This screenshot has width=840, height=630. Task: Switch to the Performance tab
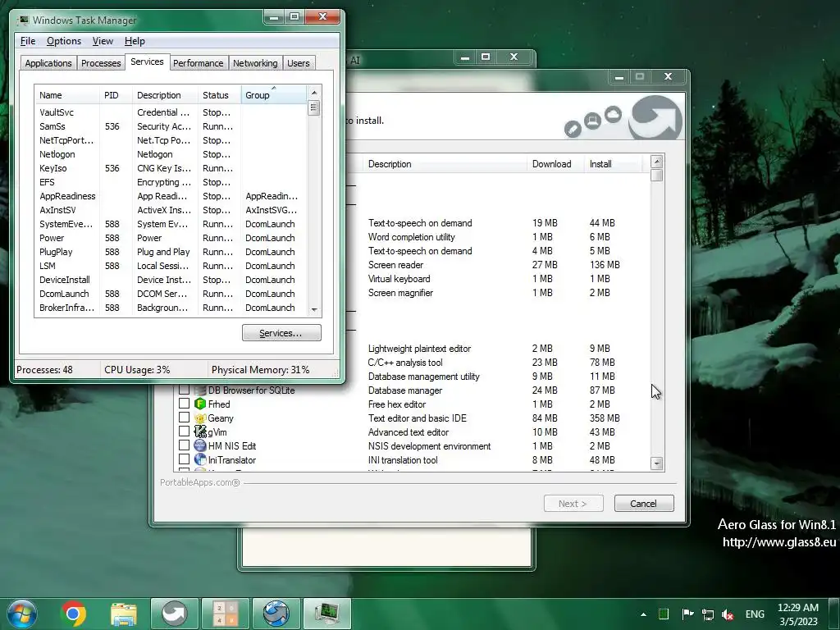click(198, 63)
